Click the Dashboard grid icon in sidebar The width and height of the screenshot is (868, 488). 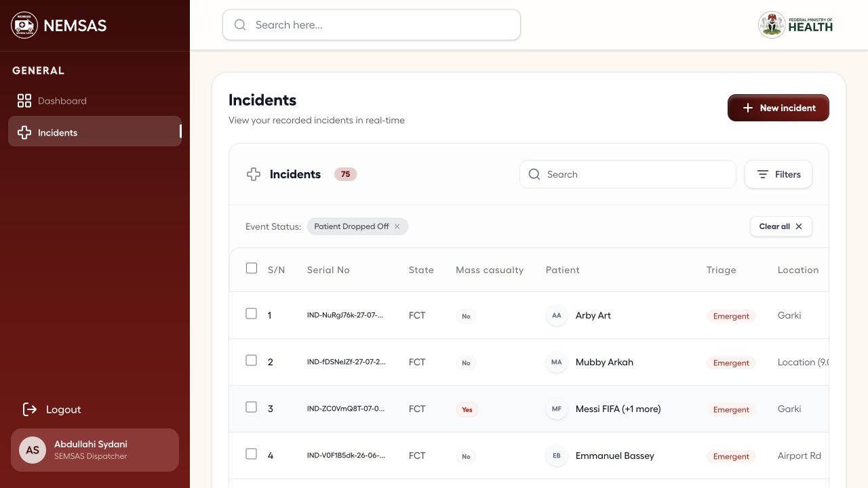[24, 101]
